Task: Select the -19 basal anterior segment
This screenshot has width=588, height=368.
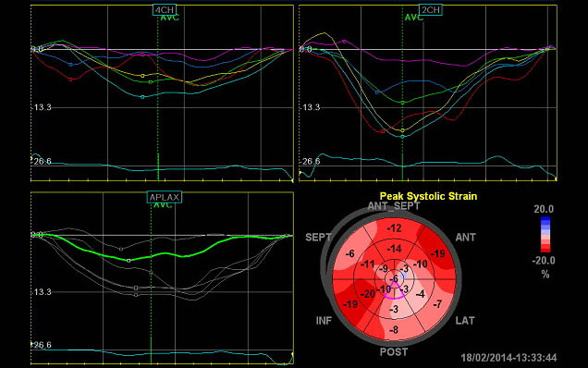Action: pyautogui.click(x=438, y=254)
